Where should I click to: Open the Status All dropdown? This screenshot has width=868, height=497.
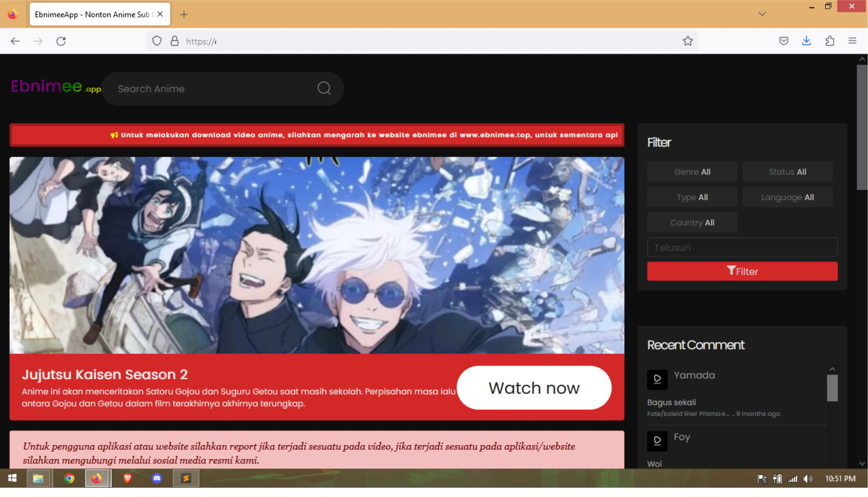(x=787, y=172)
